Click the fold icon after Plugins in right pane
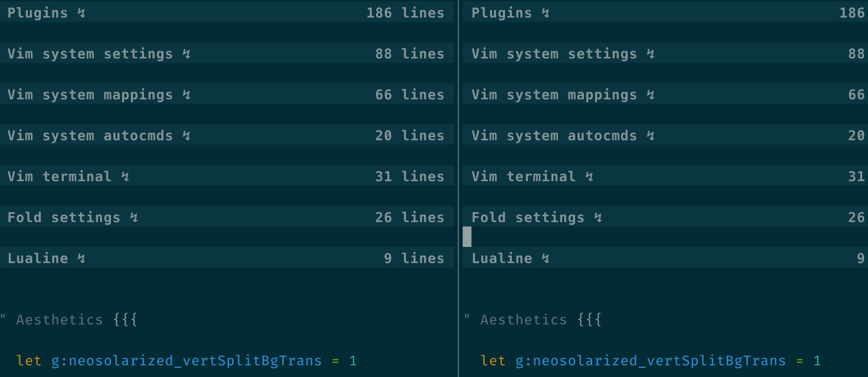 point(545,13)
